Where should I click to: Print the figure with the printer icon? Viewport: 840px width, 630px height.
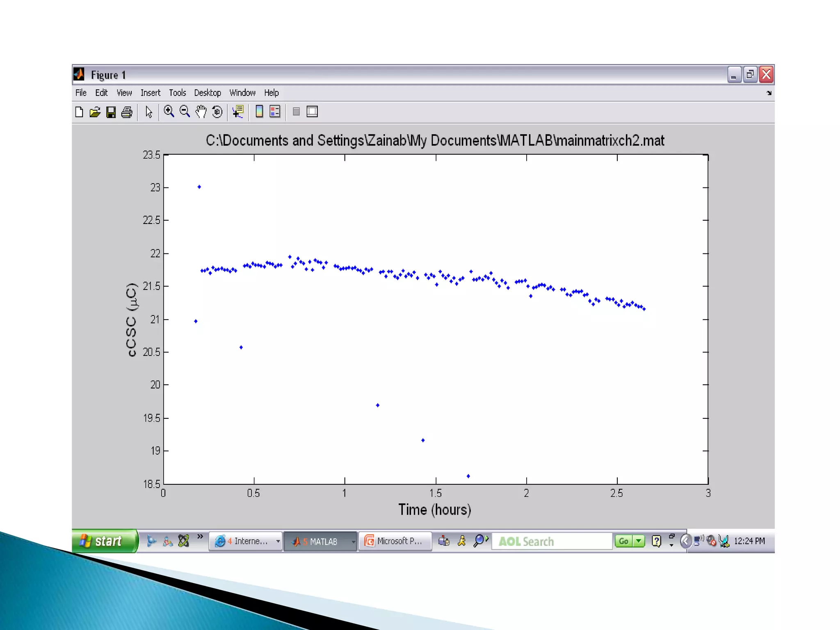127,112
